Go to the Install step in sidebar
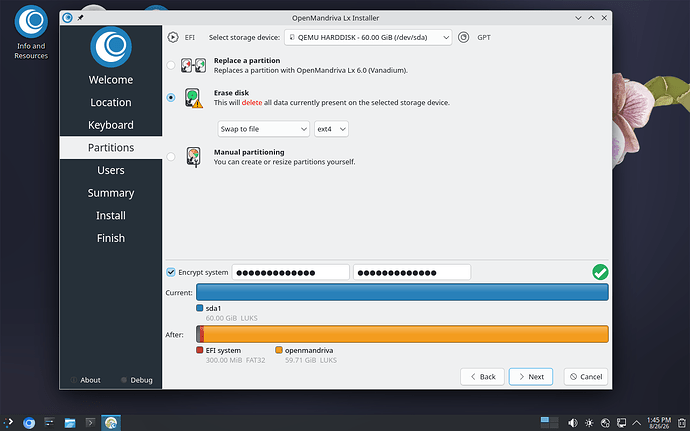 (111, 215)
